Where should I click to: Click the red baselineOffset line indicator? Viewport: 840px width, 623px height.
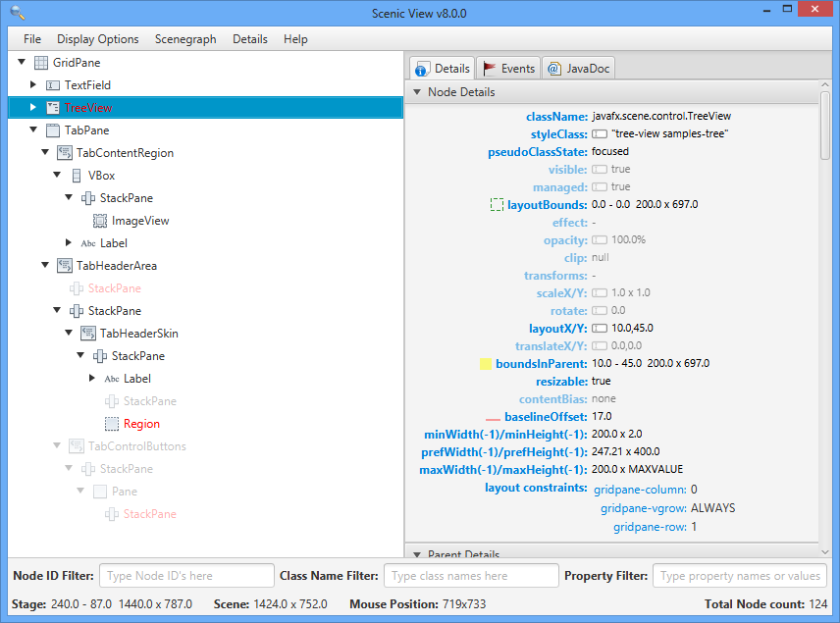[x=493, y=418]
